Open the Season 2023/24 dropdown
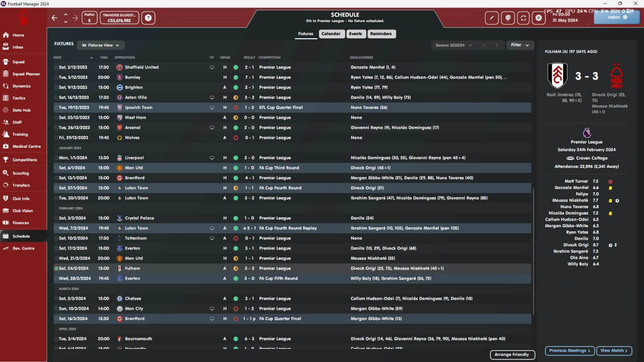 coord(454,45)
